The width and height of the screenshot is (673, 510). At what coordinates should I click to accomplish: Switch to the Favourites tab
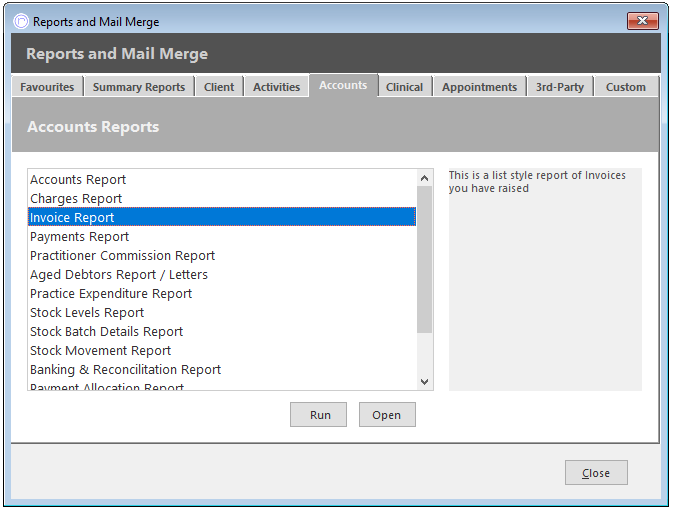47,87
